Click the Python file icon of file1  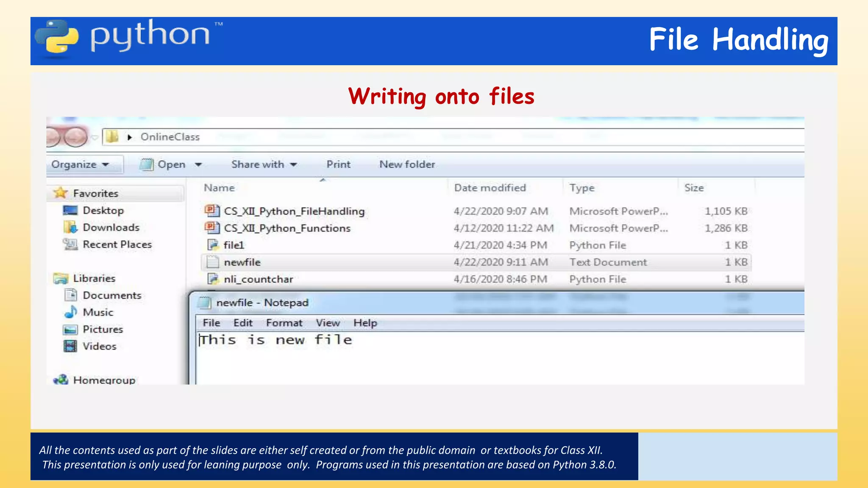click(212, 245)
